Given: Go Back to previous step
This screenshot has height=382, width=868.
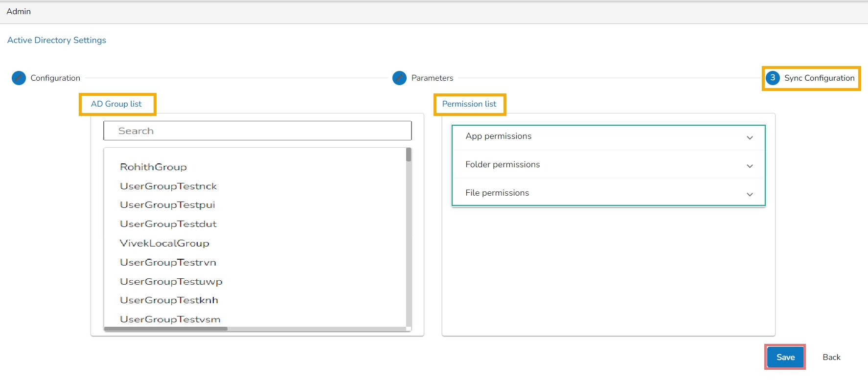Looking at the screenshot, I should coord(831,358).
